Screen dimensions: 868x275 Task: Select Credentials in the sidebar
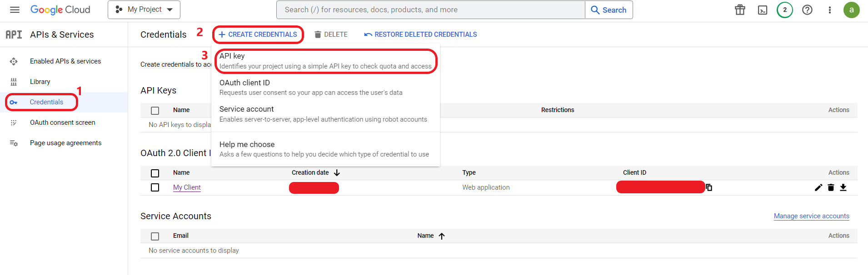pyautogui.click(x=46, y=102)
